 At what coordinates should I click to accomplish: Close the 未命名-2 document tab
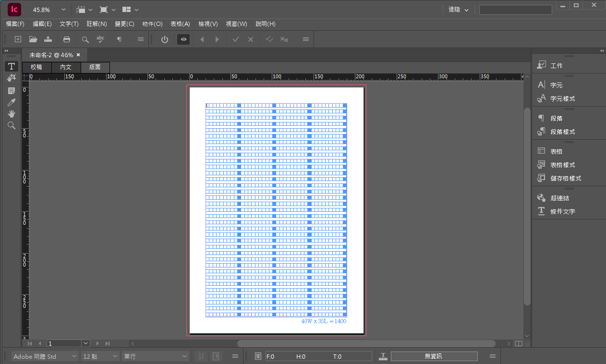(78, 55)
